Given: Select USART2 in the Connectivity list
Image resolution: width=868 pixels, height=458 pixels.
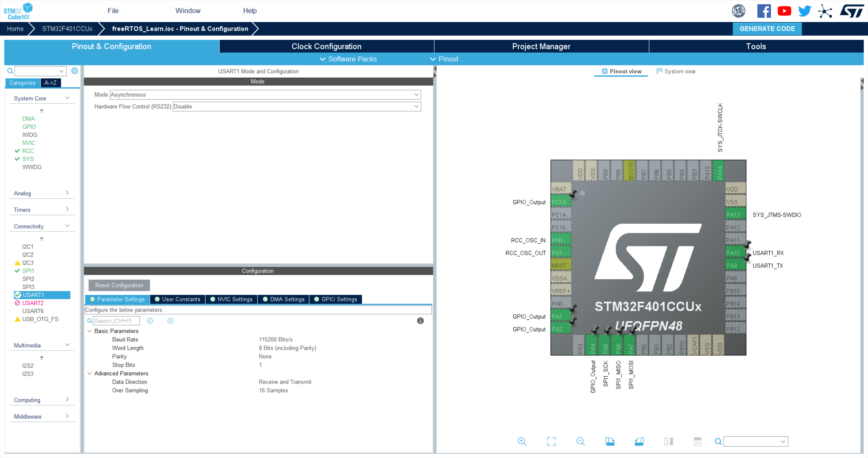Looking at the screenshot, I should (x=33, y=303).
